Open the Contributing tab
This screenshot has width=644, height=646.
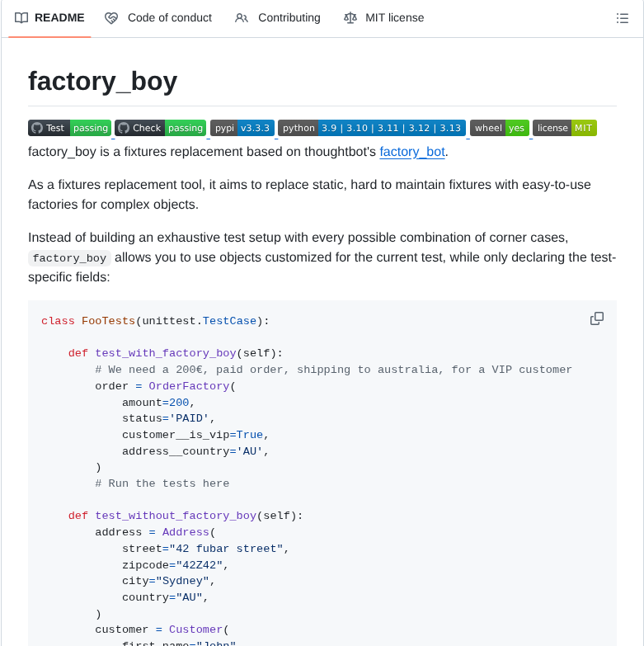(x=278, y=18)
